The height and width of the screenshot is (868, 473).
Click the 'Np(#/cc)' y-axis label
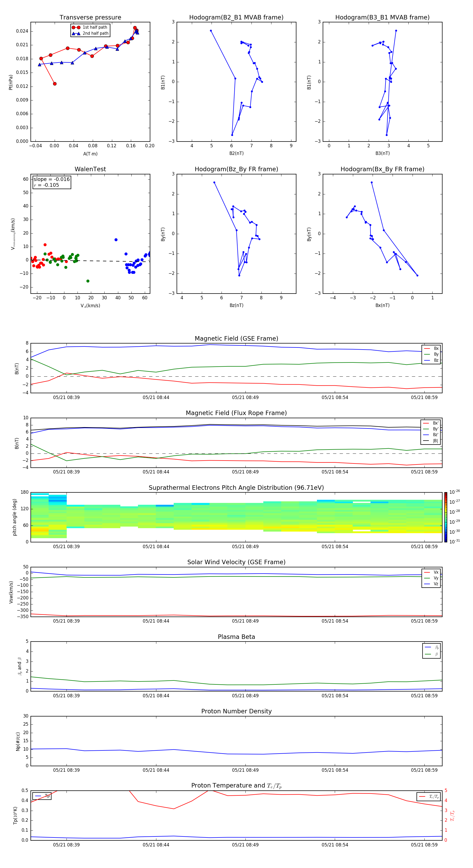click(x=18, y=741)
